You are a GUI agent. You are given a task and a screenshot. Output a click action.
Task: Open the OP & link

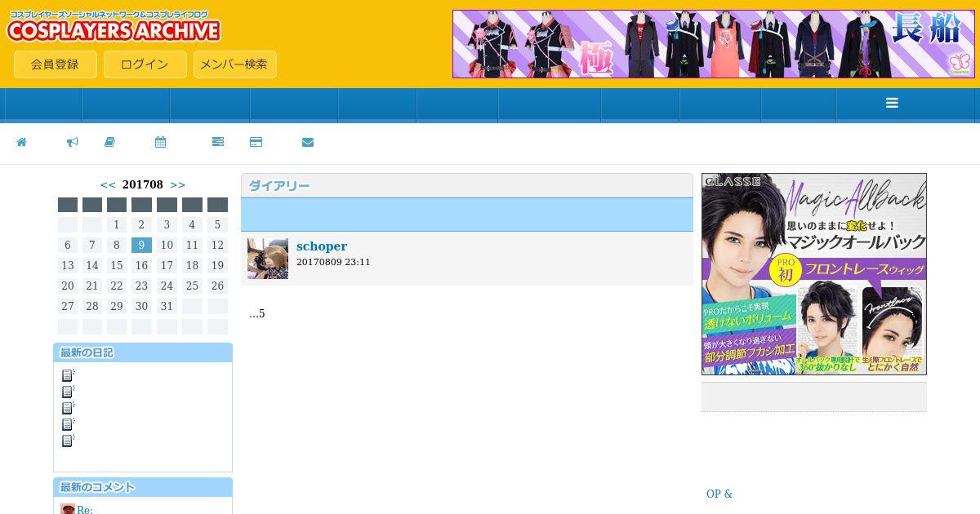pos(719,494)
